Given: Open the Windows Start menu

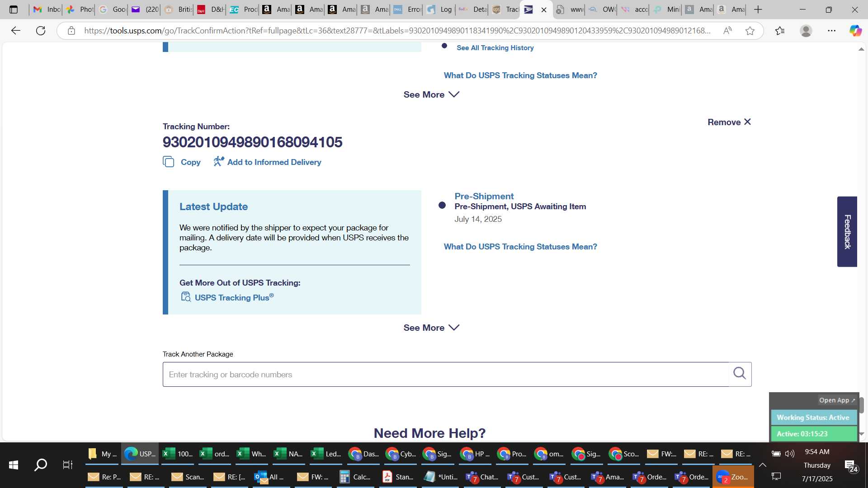Looking at the screenshot, I should (14, 465).
